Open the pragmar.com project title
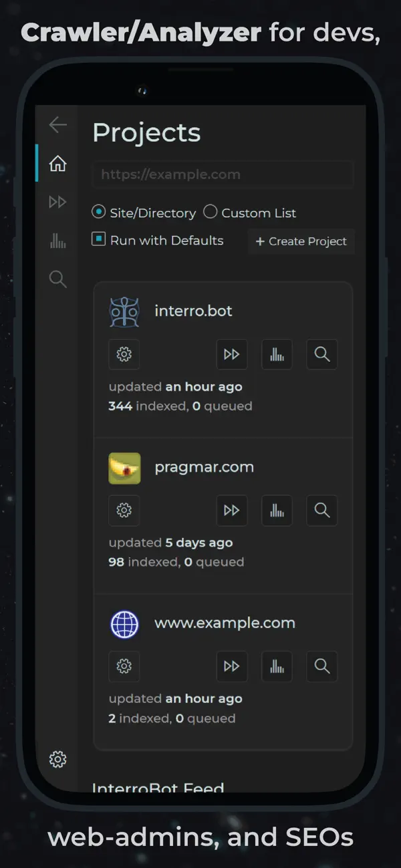 click(205, 467)
